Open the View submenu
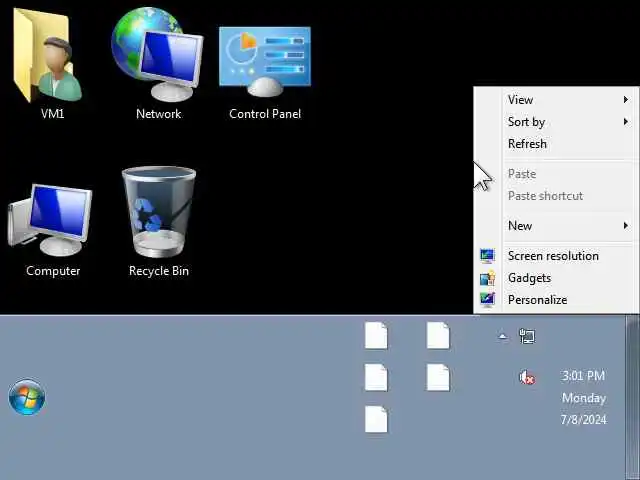 tap(556, 100)
